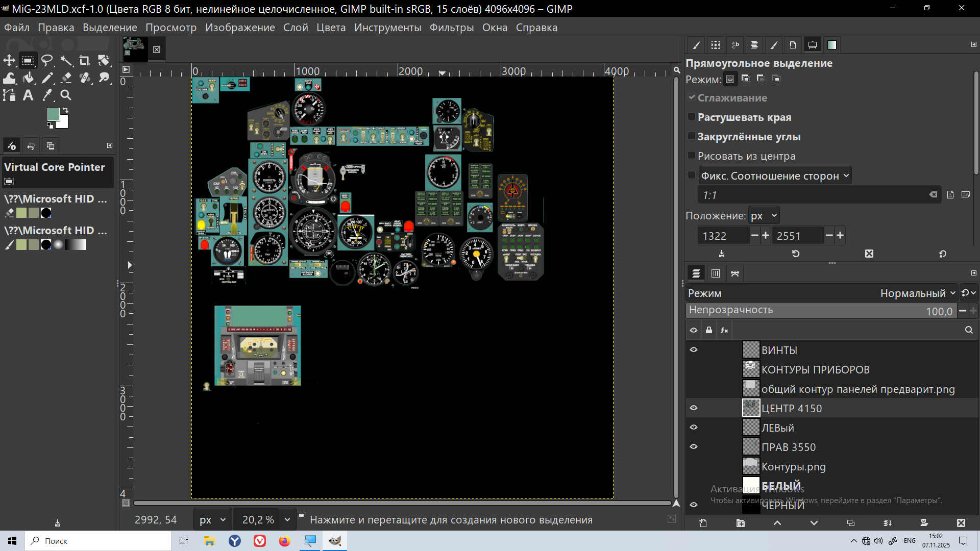Create a new layer group
This screenshot has height=551, width=980.
click(740, 523)
